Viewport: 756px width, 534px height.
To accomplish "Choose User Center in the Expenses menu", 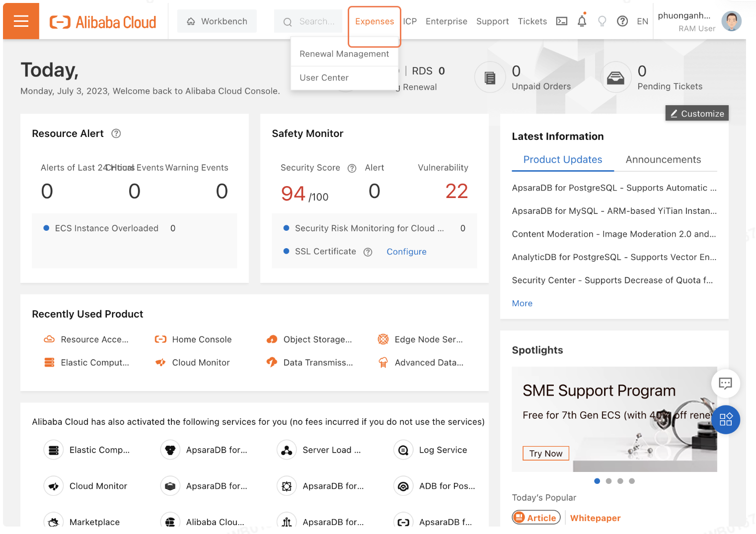I will pyautogui.click(x=324, y=78).
